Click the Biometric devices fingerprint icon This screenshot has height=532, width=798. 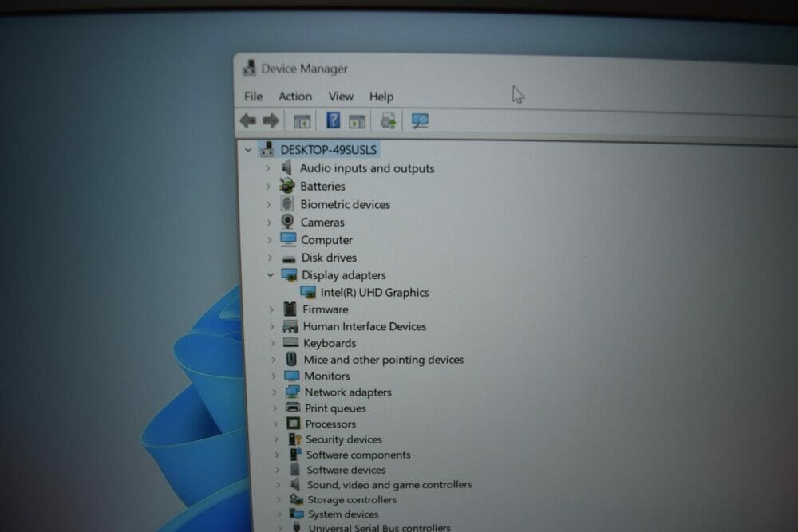287,203
